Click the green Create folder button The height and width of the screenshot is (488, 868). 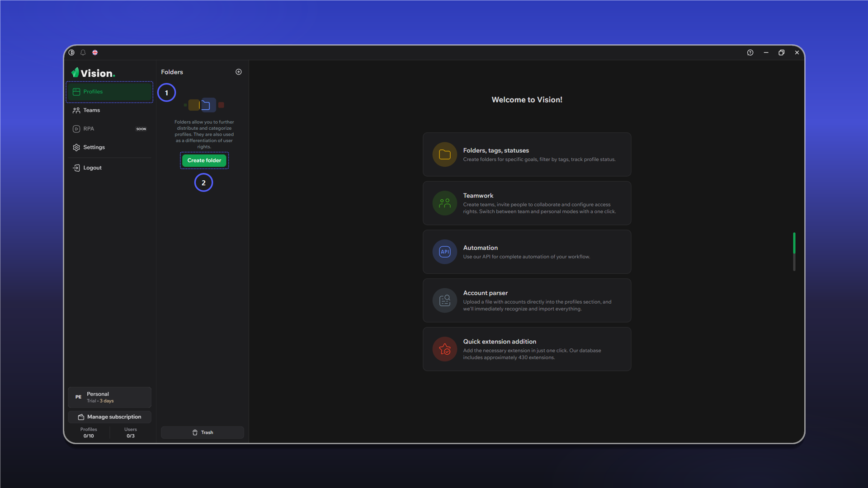204,160
